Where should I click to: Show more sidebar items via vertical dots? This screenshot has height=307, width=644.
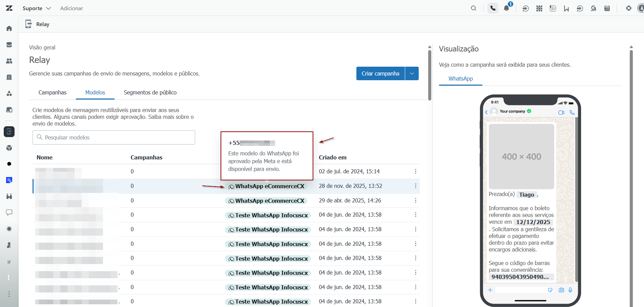(9, 294)
